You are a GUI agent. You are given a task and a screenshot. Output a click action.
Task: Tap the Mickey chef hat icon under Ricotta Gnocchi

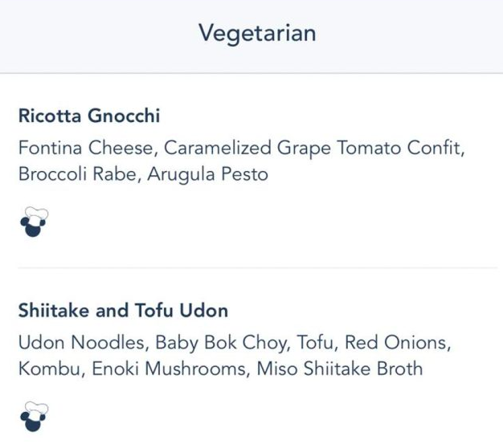34,222
